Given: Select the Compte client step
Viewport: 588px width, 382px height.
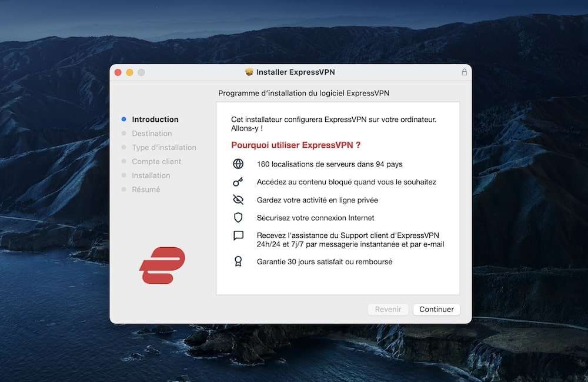Looking at the screenshot, I should coord(156,161).
